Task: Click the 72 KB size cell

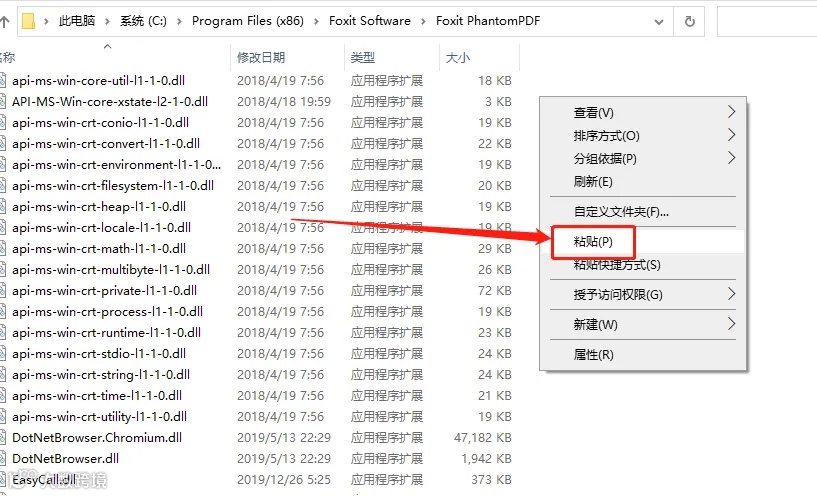Action: pos(495,291)
